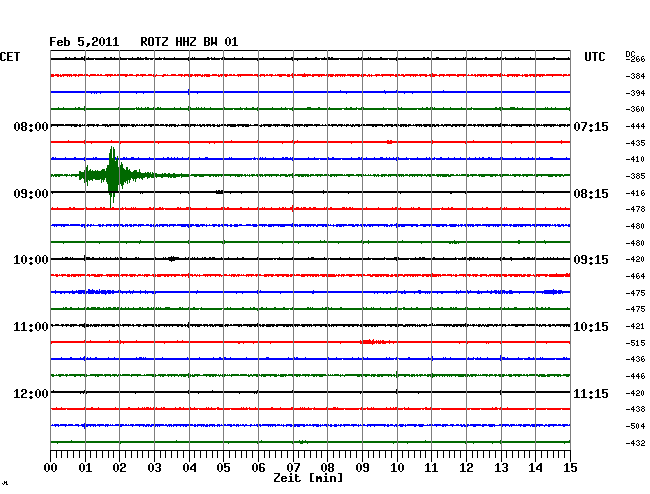Select the CET time label '12:00'
This screenshot has height=494, width=650.
[31, 393]
